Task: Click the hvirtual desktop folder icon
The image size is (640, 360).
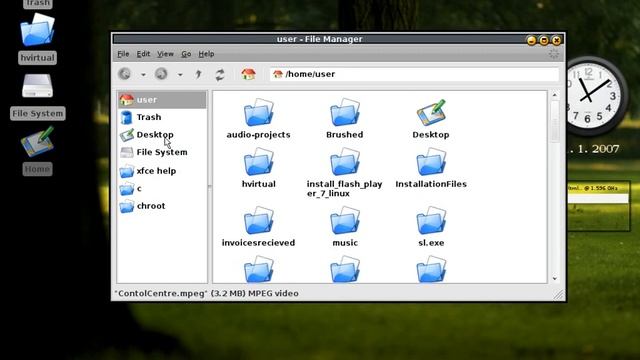Action: [x=37, y=29]
